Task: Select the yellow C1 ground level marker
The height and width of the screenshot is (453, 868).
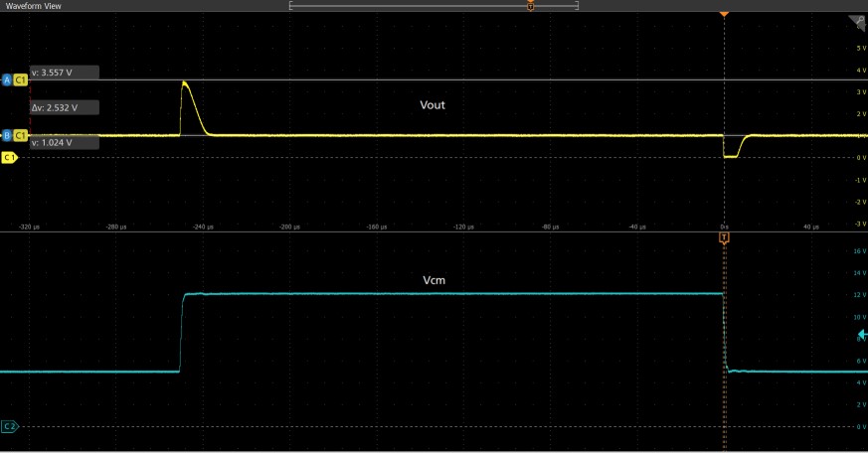Action: 9,158
